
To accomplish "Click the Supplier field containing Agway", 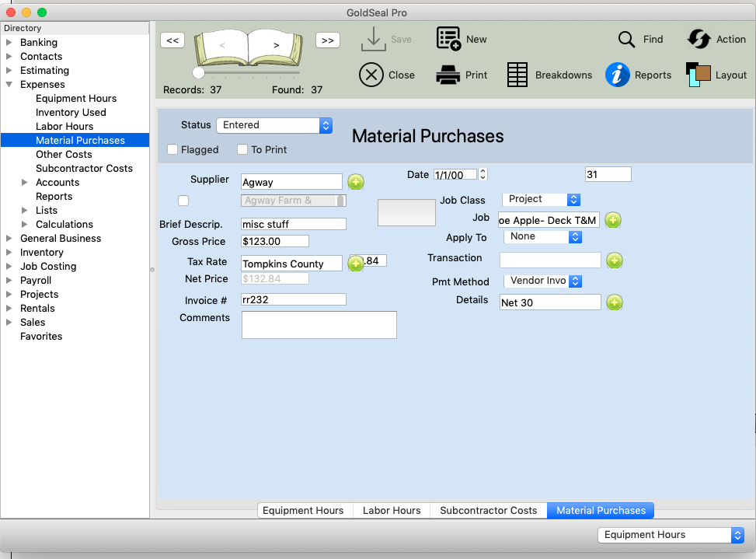I will 291,182.
